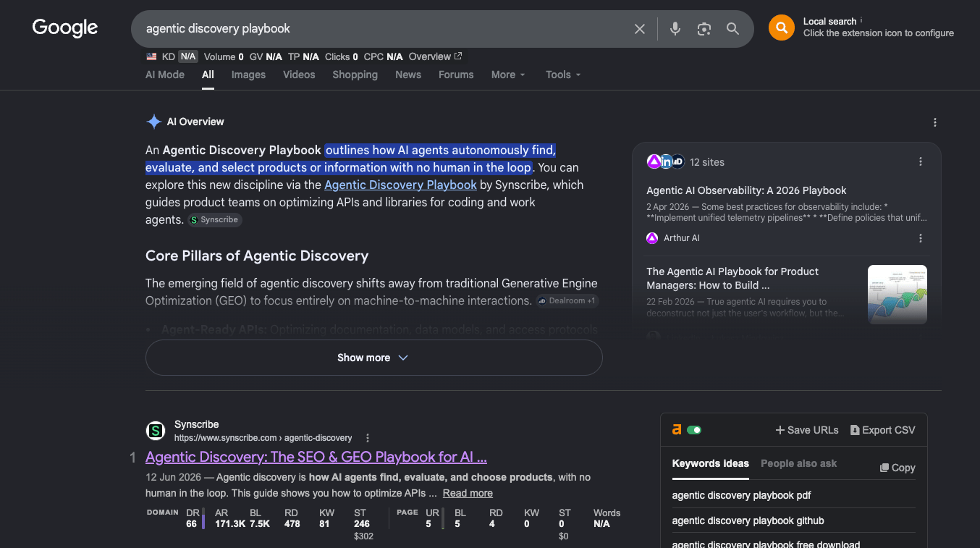Open the Synscribe result three-dot menu

[368, 438]
